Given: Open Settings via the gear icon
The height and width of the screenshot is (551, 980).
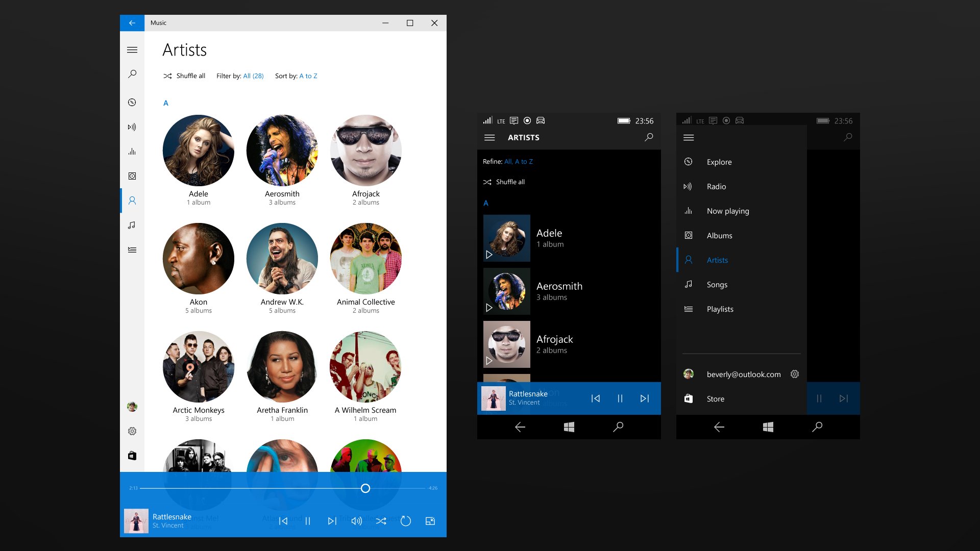Looking at the screenshot, I should (x=132, y=431).
